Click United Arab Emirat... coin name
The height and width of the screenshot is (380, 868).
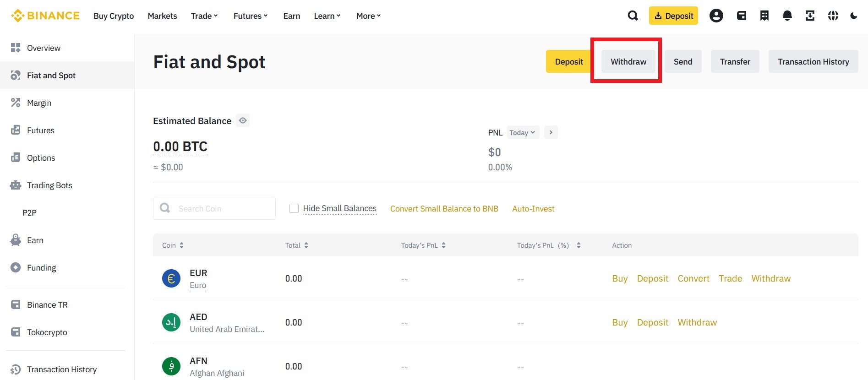point(227,329)
